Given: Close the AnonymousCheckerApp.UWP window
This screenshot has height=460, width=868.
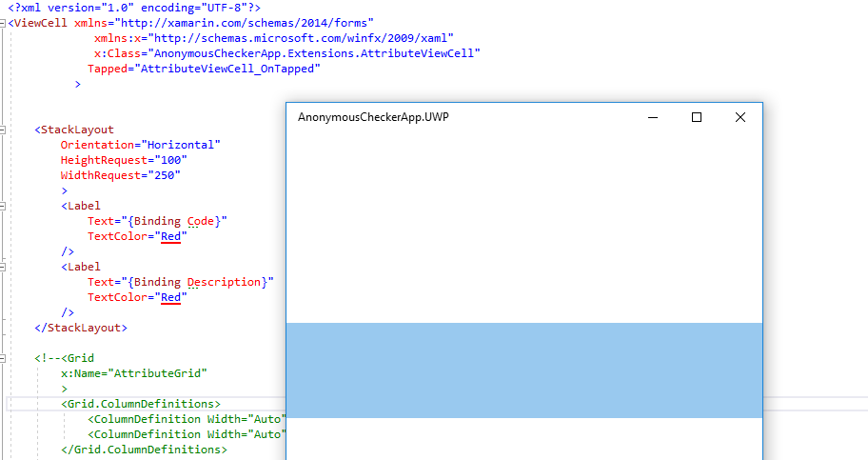Looking at the screenshot, I should pos(740,117).
